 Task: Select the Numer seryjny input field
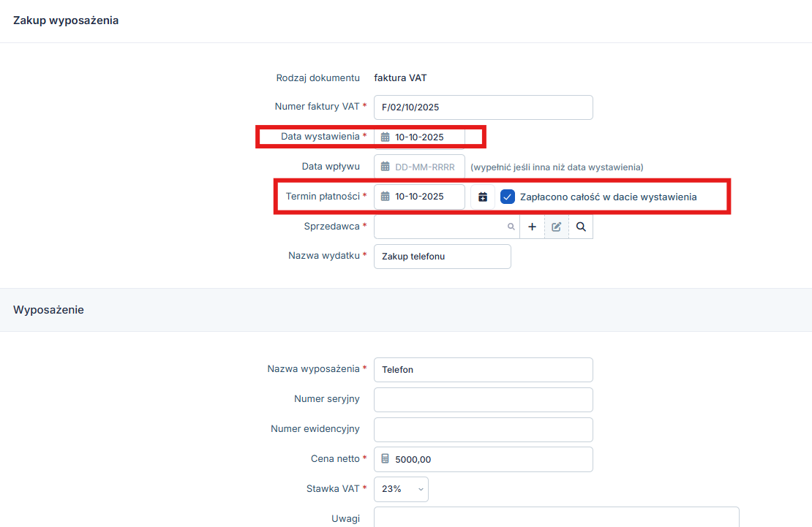[483, 400]
